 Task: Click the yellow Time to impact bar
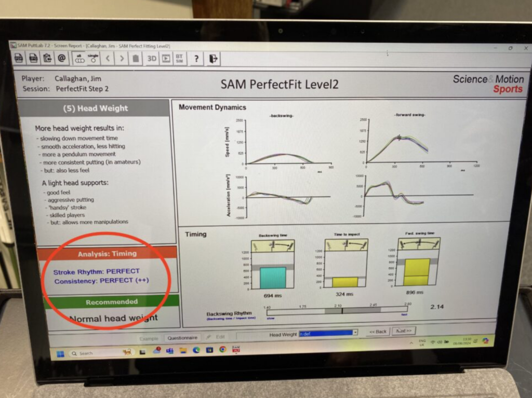click(x=345, y=282)
